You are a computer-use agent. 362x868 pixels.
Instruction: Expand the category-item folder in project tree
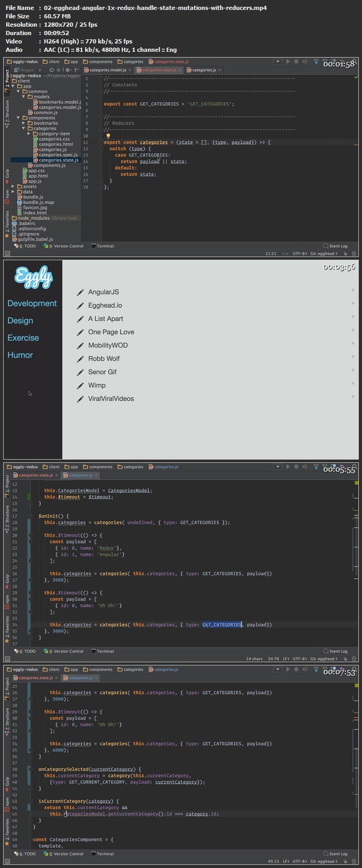pos(29,133)
